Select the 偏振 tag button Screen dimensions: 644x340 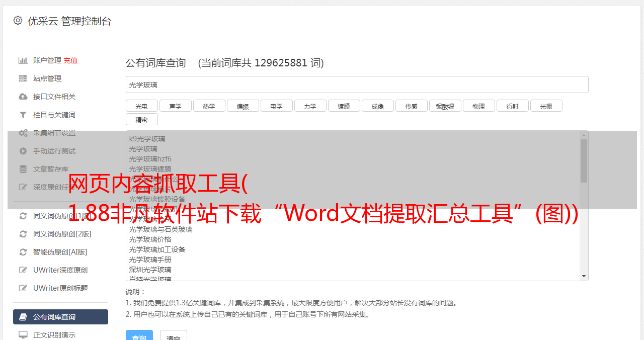(243, 106)
